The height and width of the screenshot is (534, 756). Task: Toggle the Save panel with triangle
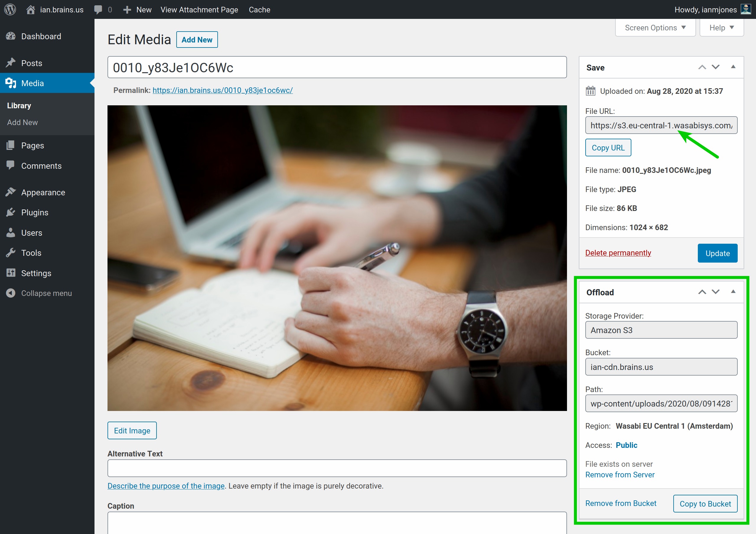click(733, 67)
